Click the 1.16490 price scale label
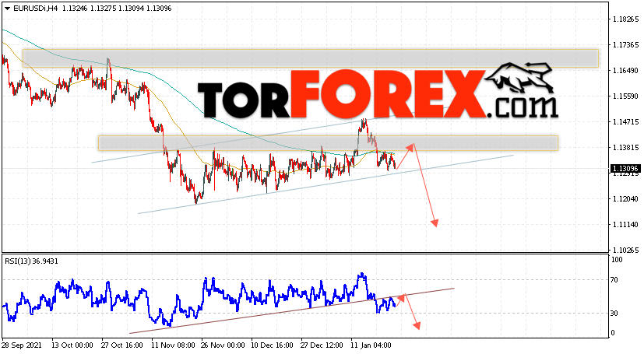The height and width of the screenshot is (354, 644). [x=625, y=71]
